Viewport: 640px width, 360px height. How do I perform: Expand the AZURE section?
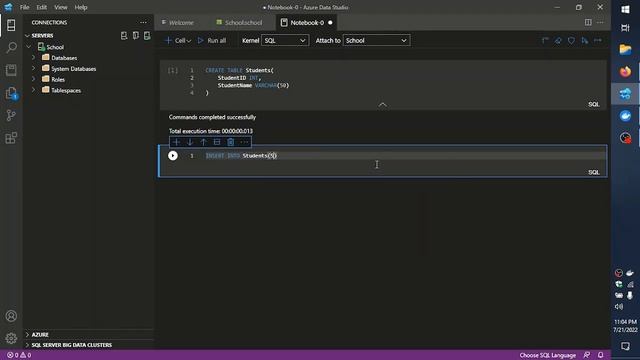click(27, 334)
